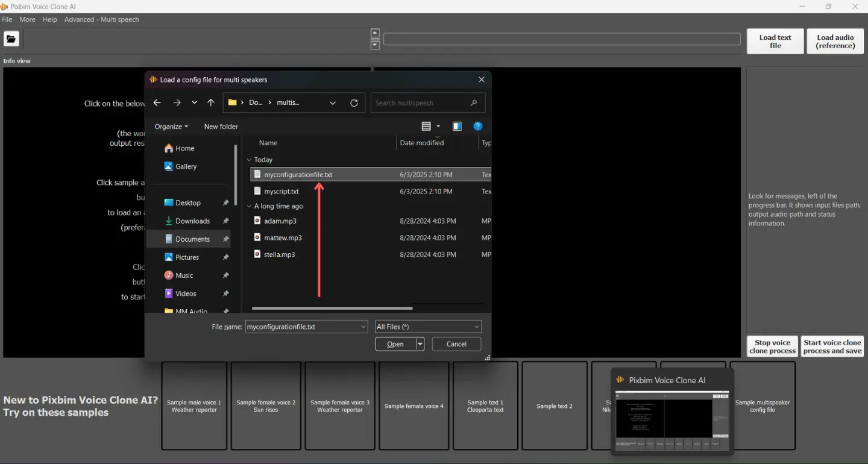This screenshot has height=464, width=868.
Task: Select mattew.mp3 in the list
Action: 371,238
